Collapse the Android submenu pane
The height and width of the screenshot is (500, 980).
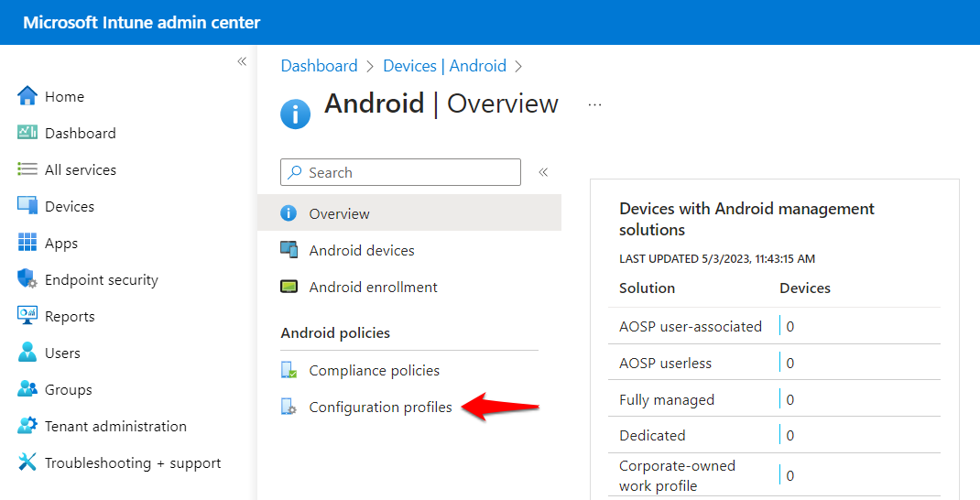pos(543,172)
